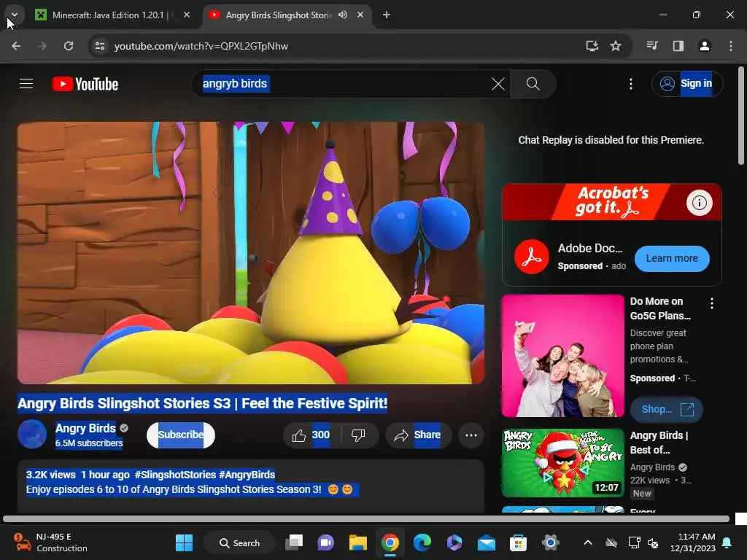
Task: Open Settings gear on the taskbar
Action: (550, 542)
